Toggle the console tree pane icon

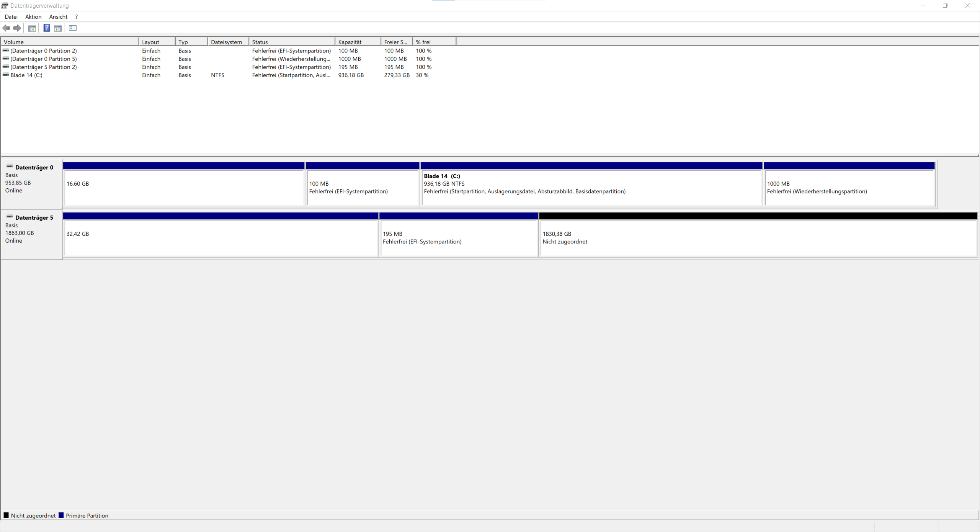click(x=32, y=28)
